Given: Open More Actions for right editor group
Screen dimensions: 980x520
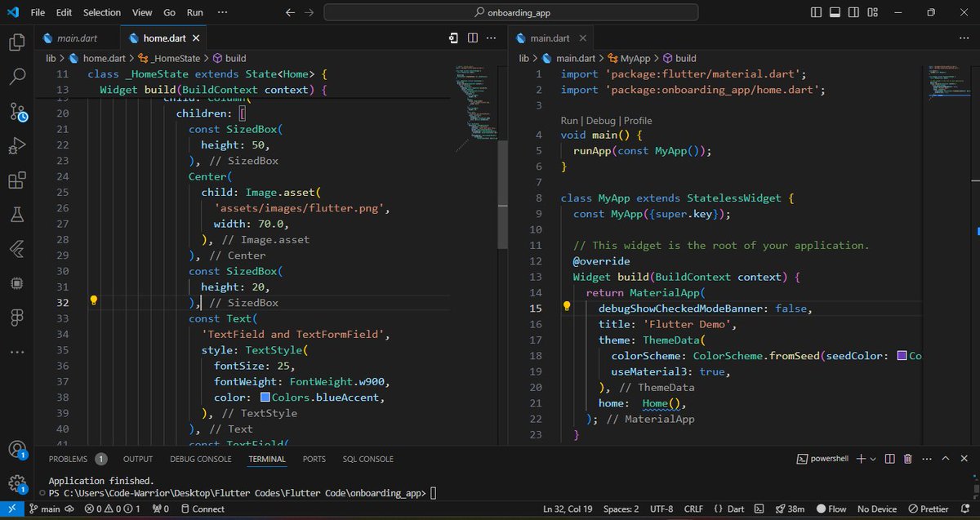Looking at the screenshot, I should [963, 38].
